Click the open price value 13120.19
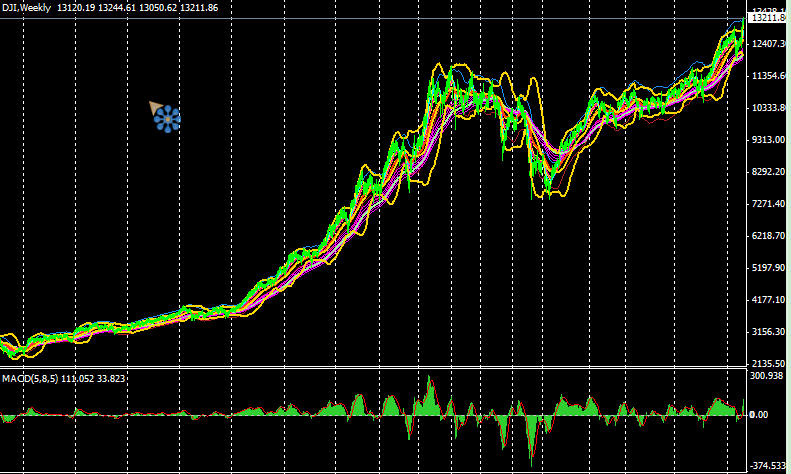The height and width of the screenshot is (474, 791). pyautogui.click(x=76, y=8)
